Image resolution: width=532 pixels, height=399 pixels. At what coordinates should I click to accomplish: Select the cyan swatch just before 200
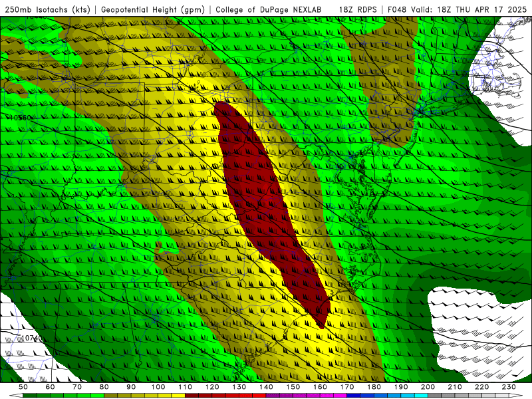click(x=421, y=396)
